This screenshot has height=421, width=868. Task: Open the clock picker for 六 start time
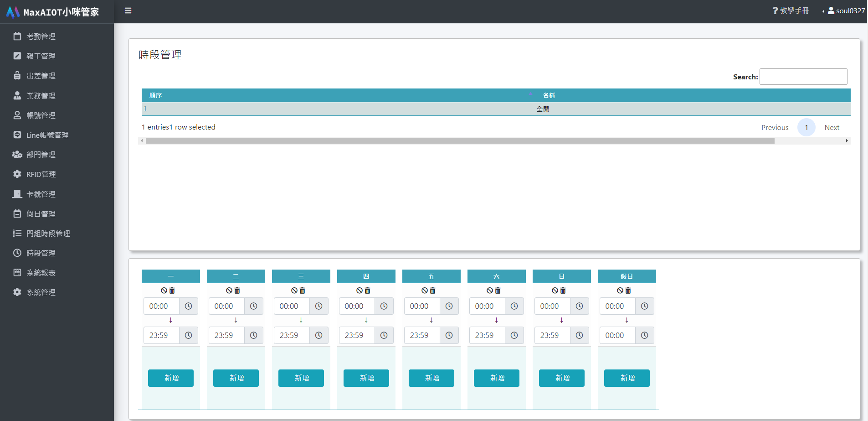tap(514, 306)
